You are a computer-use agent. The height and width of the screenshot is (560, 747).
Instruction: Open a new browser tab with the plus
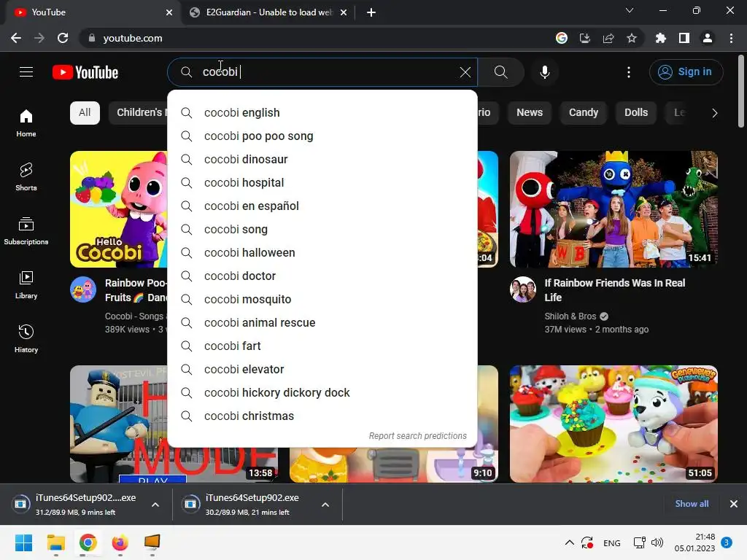tap(371, 12)
